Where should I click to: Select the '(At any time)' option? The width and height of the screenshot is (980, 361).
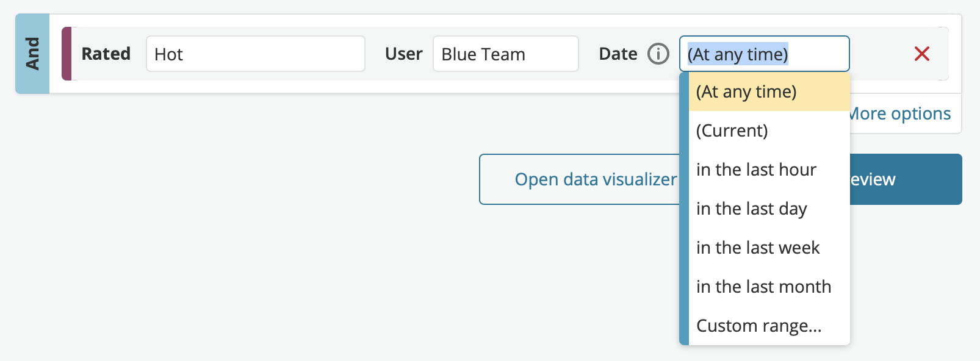point(769,91)
